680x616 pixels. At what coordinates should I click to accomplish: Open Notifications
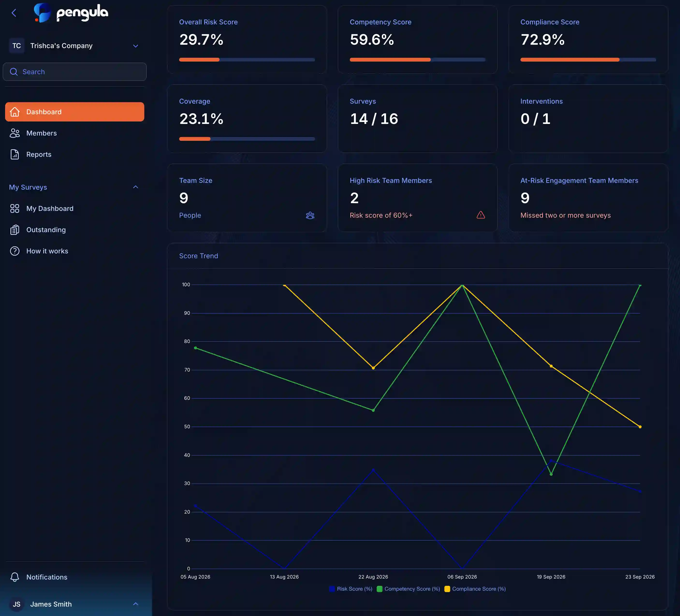74,577
